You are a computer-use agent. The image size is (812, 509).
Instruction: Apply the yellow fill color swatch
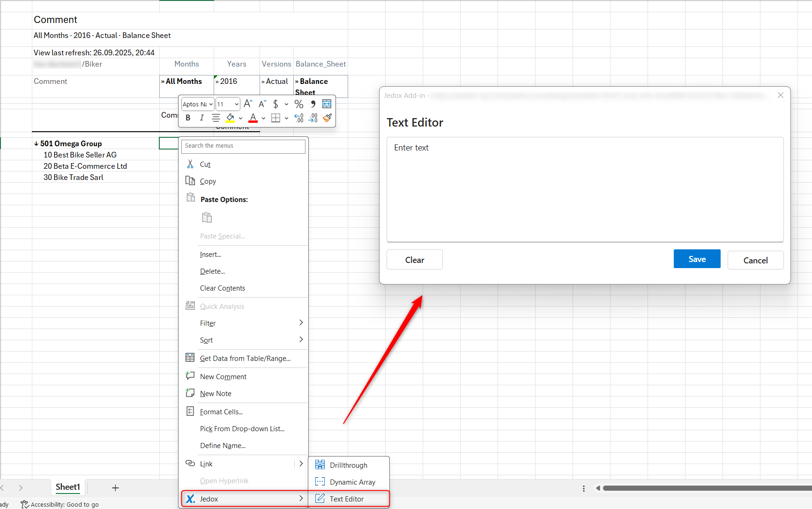(230, 118)
